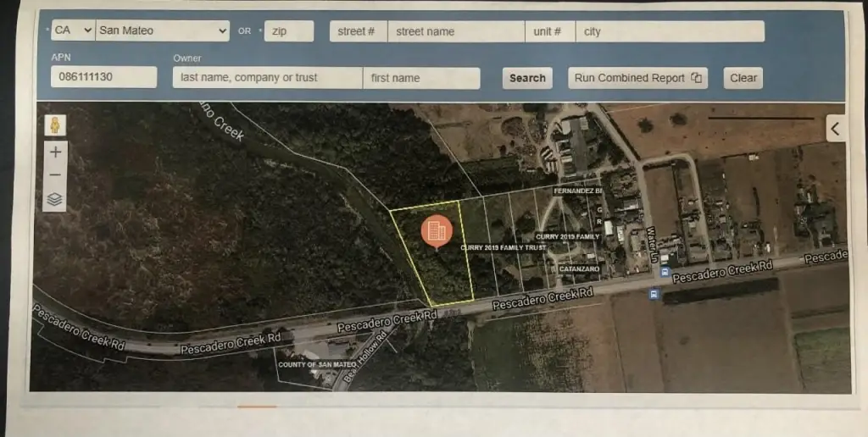Click the owner first name field

click(x=421, y=78)
